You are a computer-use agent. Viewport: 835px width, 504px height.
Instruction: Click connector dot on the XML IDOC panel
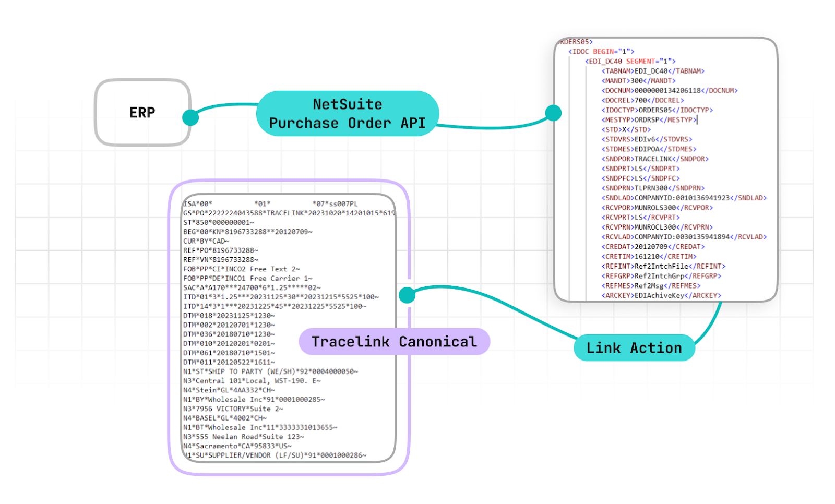pyautogui.click(x=553, y=113)
